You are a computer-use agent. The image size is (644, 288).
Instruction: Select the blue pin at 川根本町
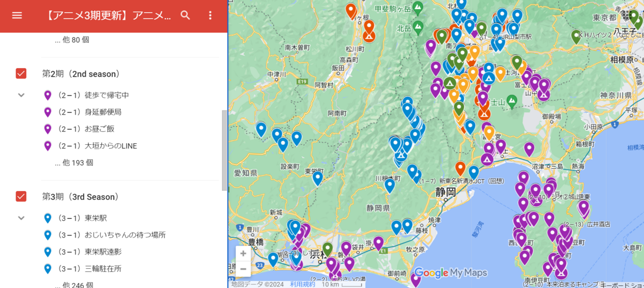(x=390, y=186)
